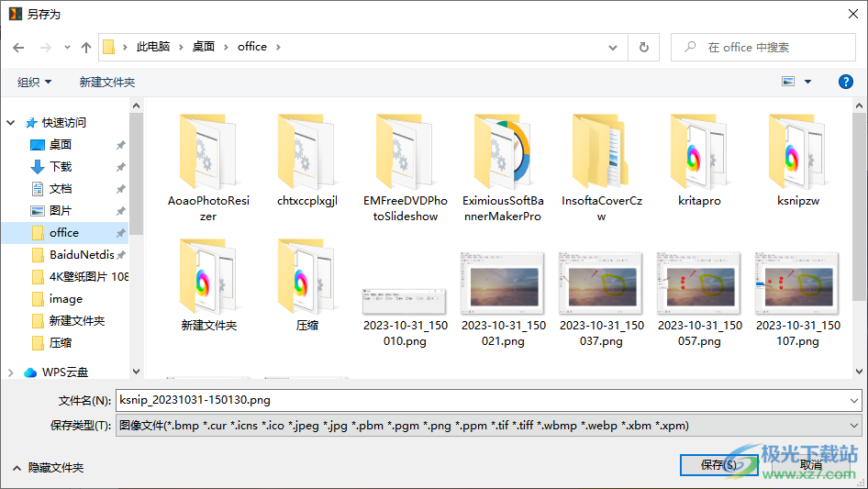
Task: Open the krita­pro folder
Action: tap(699, 161)
